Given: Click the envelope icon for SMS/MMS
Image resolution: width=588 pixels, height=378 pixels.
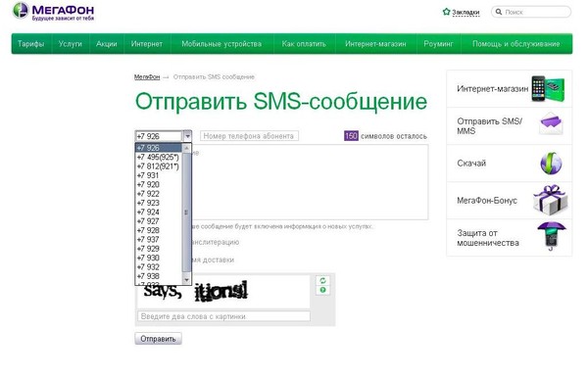Looking at the screenshot, I should pos(551,124).
